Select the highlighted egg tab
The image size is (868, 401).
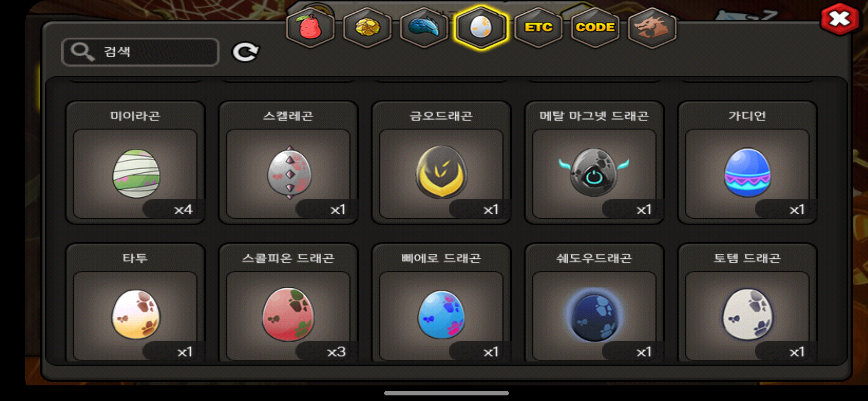point(481,28)
